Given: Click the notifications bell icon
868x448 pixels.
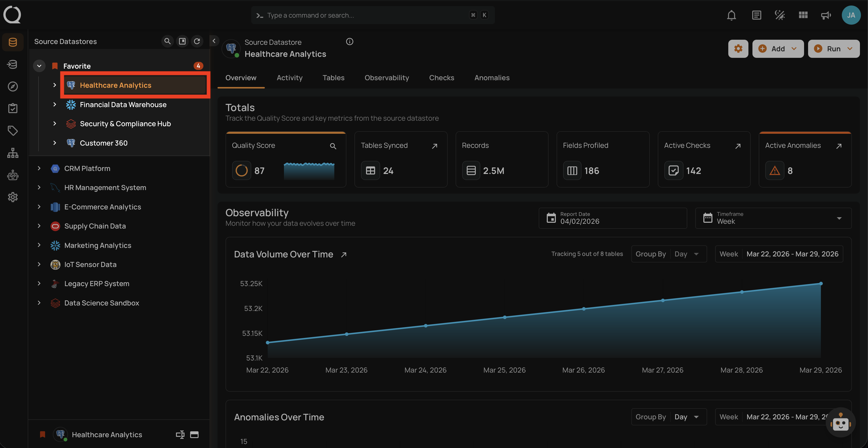Looking at the screenshot, I should [731, 15].
